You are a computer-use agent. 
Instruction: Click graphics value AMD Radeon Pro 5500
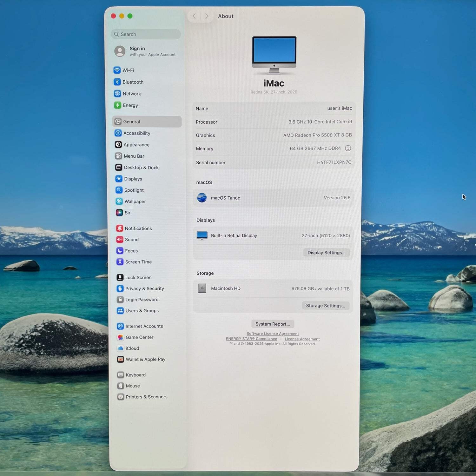(x=317, y=135)
